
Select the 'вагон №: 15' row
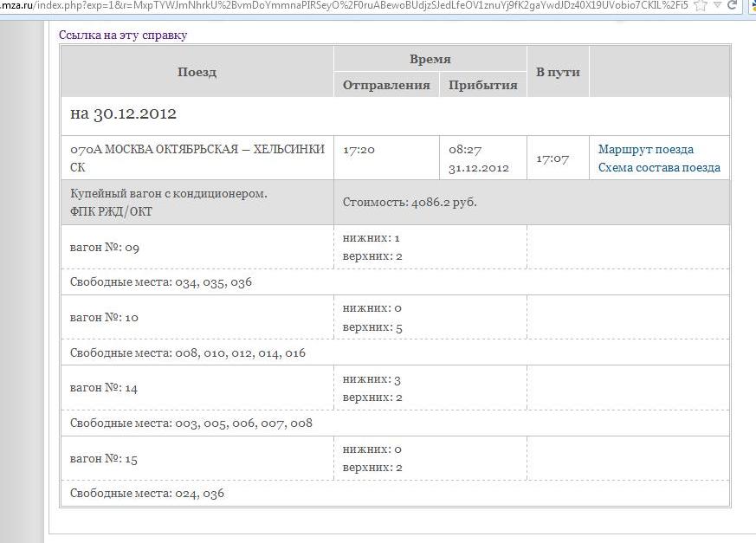[x=104, y=459]
